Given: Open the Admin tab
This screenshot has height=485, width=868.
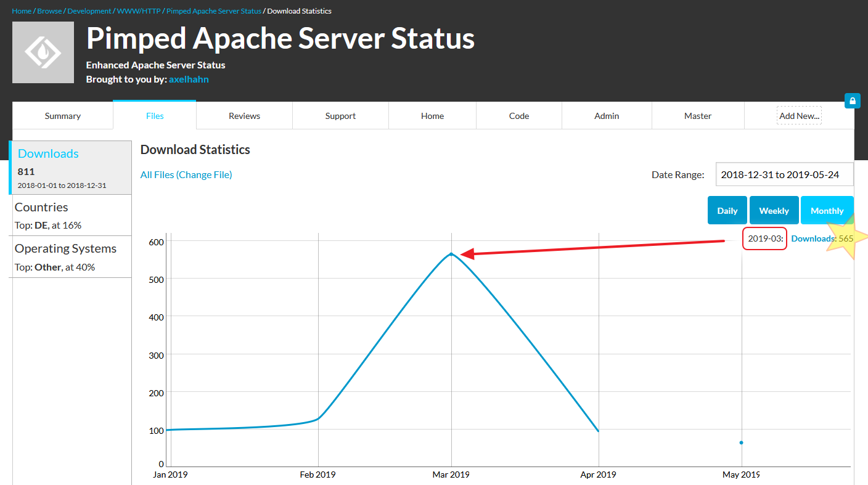Looking at the screenshot, I should coord(607,116).
